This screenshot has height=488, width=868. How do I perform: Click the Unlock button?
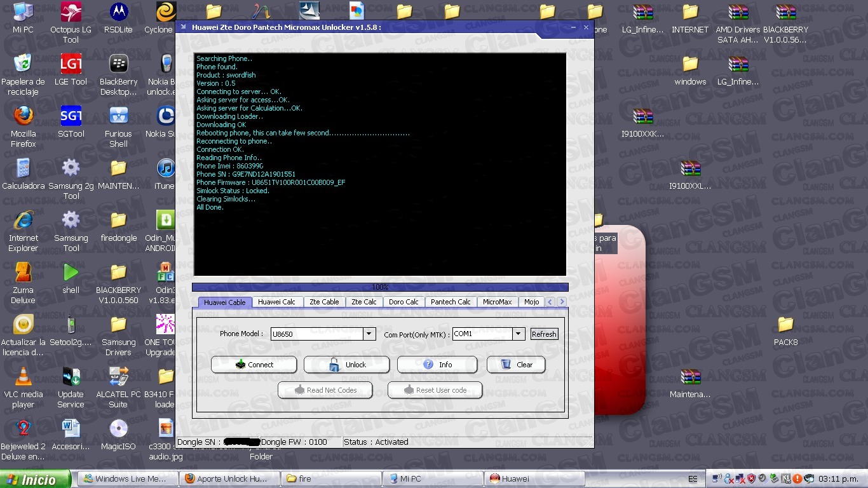pyautogui.click(x=346, y=365)
